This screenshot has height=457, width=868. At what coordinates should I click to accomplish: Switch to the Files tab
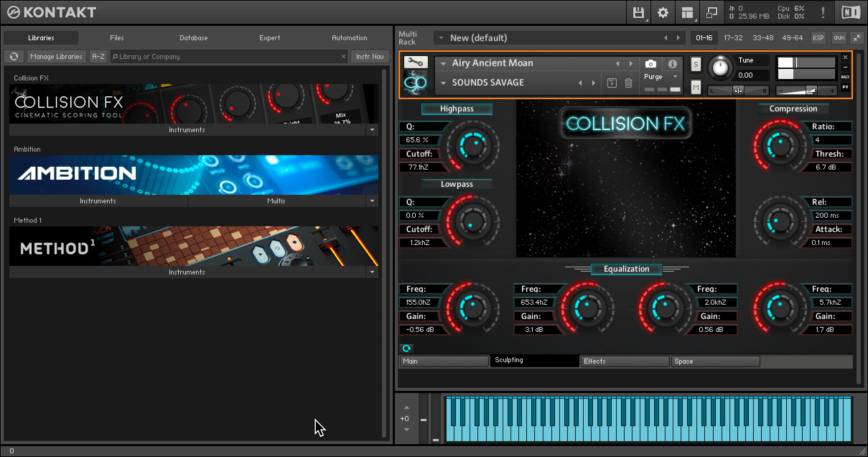tap(117, 38)
